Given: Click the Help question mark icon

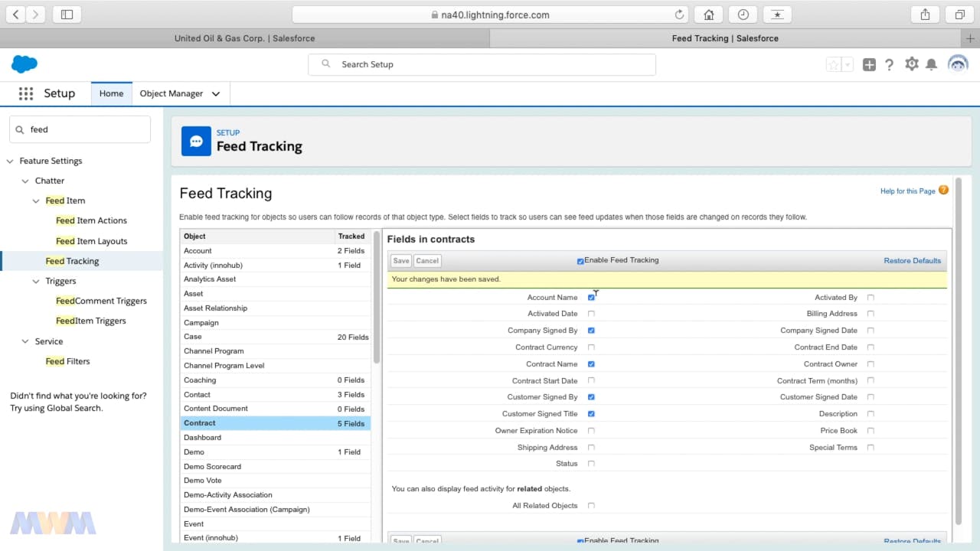Looking at the screenshot, I should coord(889,65).
